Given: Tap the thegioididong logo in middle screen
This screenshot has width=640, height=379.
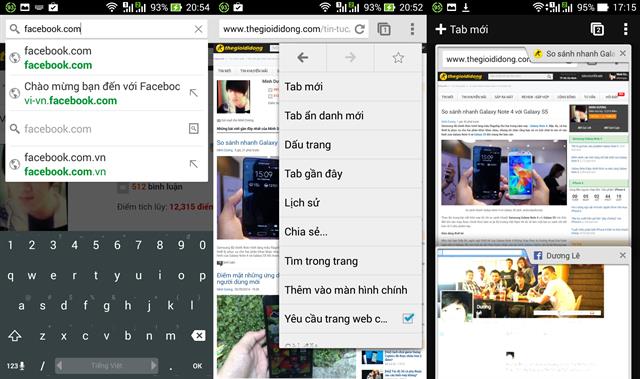Looking at the screenshot, I should (x=240, y=48).
